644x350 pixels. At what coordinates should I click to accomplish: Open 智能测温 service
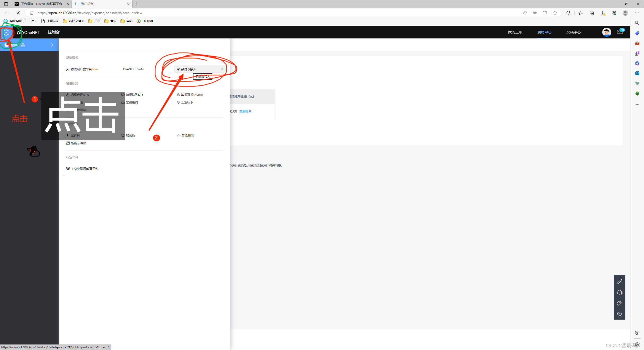coord(185,136)
